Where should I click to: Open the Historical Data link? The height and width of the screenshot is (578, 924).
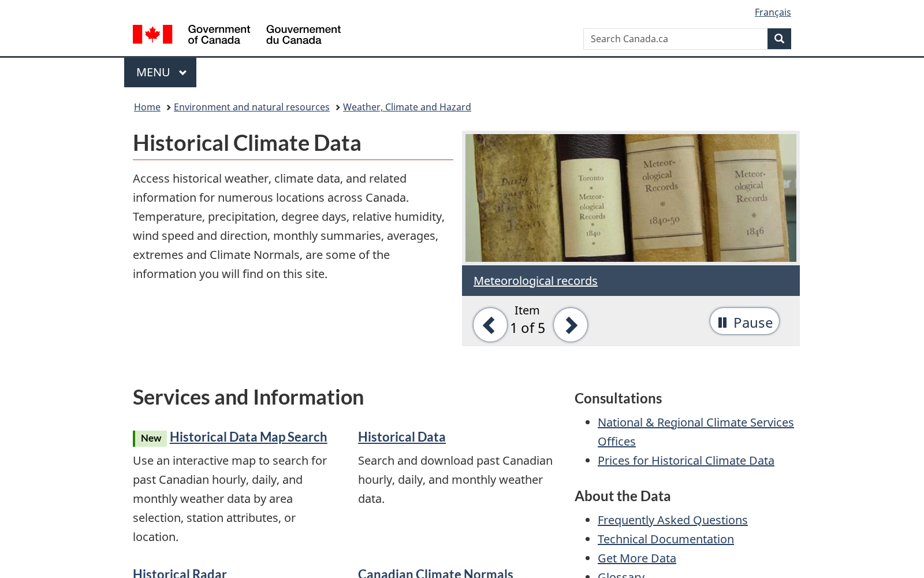[x=402, y=437]
